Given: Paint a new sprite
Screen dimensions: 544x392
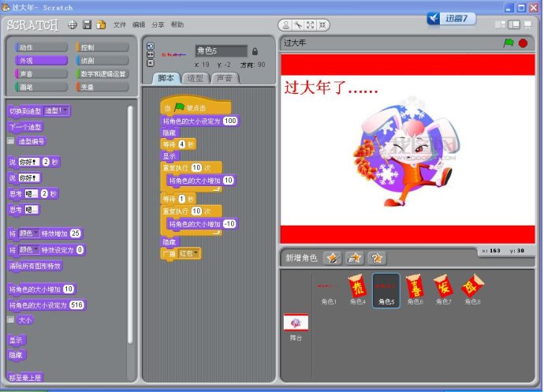Looking at the screenshot, I should (x=333, y=258).
